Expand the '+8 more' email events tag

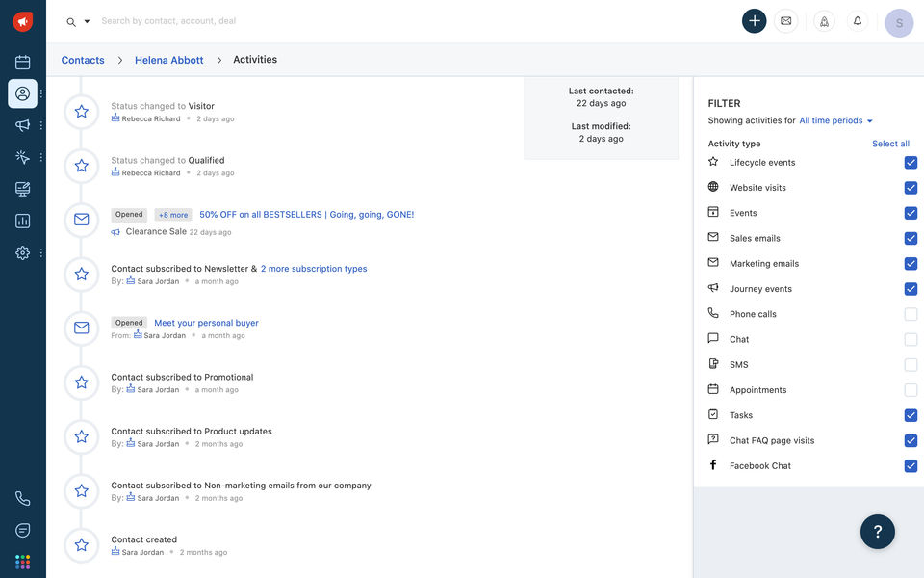click(173, 215)
